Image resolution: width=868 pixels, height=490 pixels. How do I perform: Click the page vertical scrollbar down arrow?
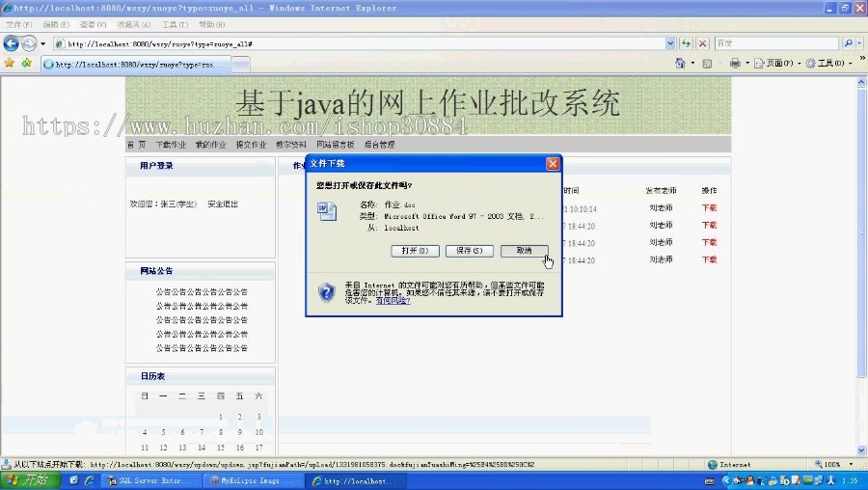tap(862, 450)
